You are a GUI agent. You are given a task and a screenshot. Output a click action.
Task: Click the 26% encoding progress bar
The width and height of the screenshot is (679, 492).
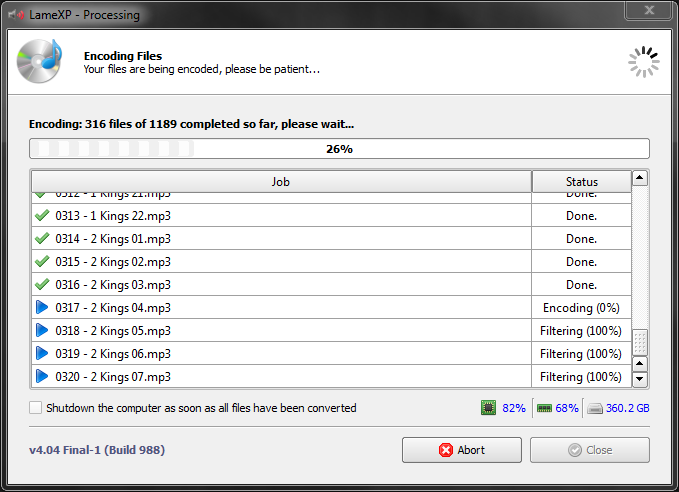click(340, 149)
